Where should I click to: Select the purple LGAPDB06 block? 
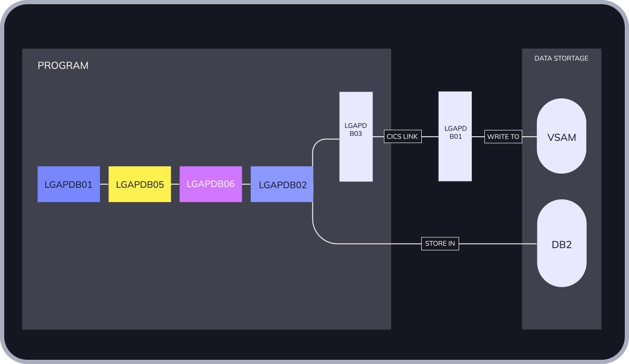210,184
